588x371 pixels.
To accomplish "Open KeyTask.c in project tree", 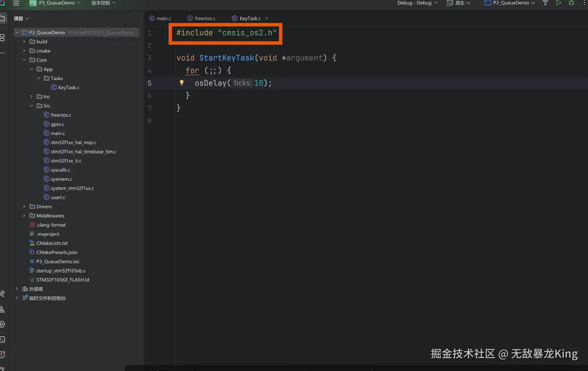I will (x=69, y=87).
